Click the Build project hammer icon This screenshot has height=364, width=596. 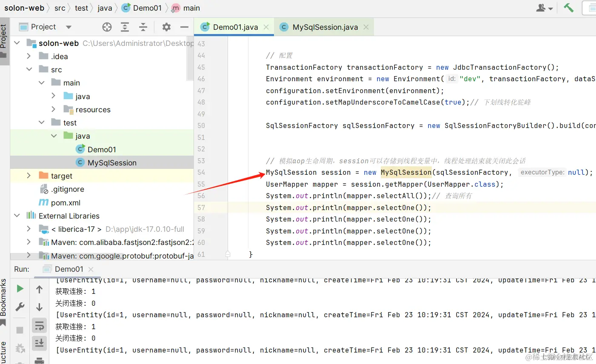pos(568,8)
